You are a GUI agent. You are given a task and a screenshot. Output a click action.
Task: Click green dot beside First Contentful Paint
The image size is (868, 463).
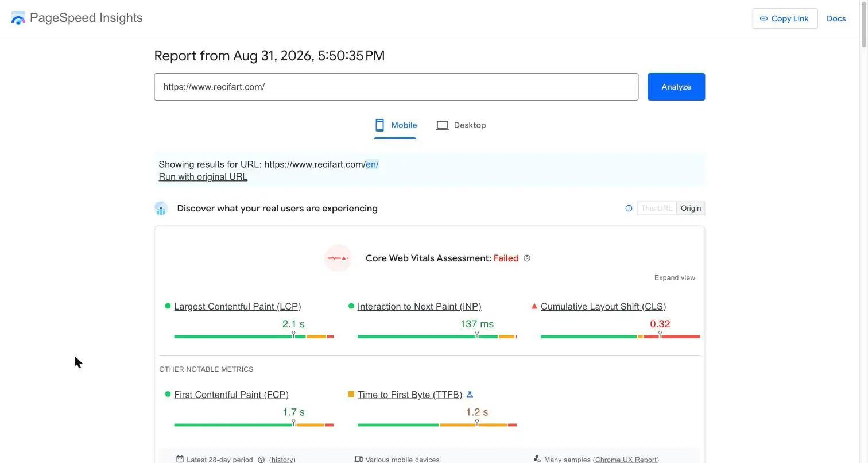[168, 394]
